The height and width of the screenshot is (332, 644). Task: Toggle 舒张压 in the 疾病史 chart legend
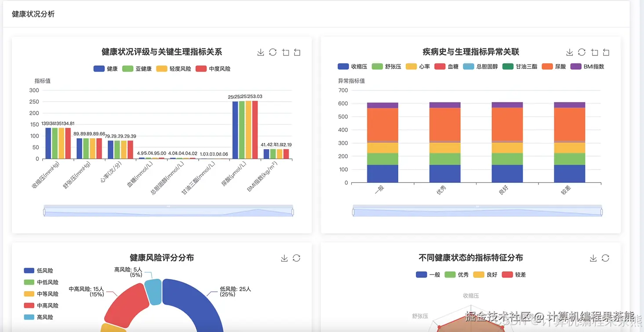[386, 66]
